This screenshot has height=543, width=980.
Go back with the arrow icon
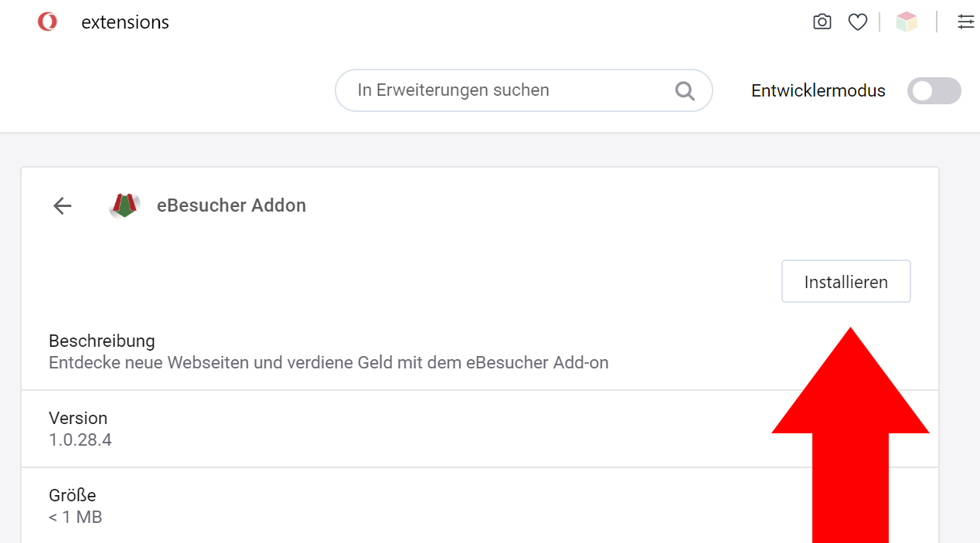tap(62, 205)
